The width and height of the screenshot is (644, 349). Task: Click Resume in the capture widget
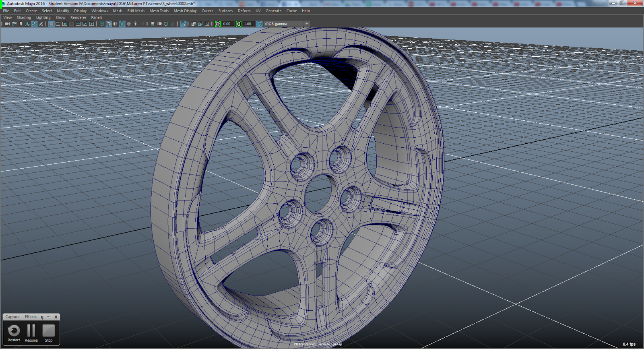[x=31, y=333]
